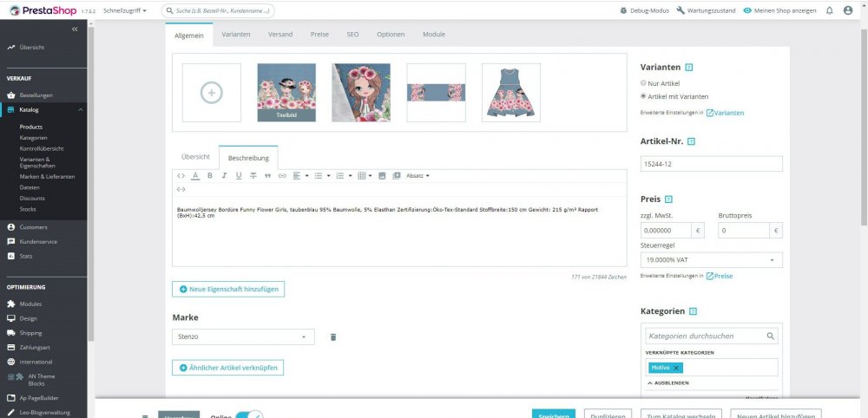Image resolution: width=868 pixels, height=418 pixels.
Task: Switch to the Optionen tab
Action: coord(391,35)
